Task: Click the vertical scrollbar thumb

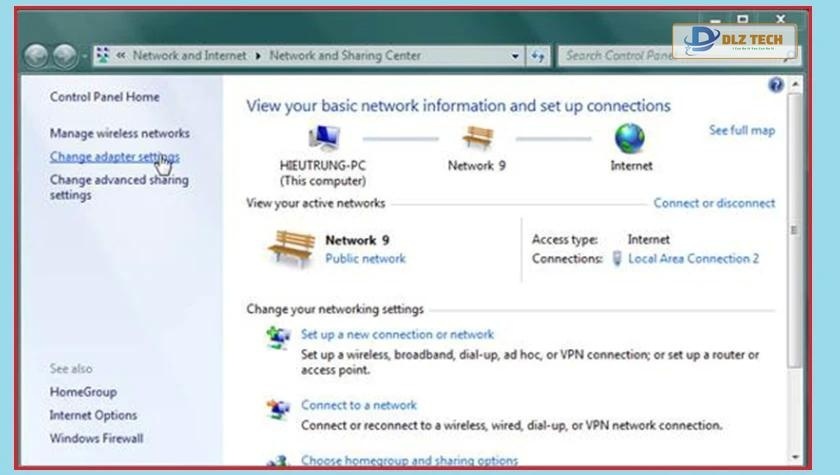Action: tap(795, 230)
